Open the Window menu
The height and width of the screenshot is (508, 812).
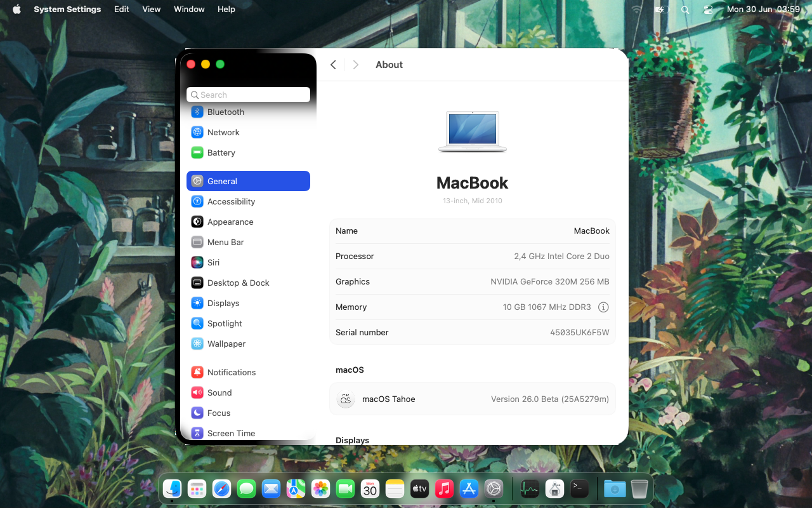click(189, 9)
